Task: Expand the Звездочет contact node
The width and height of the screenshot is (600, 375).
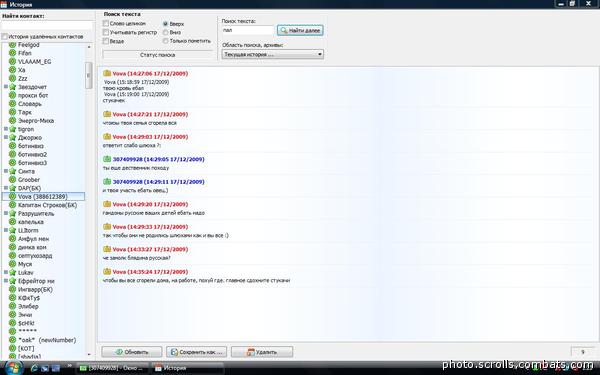Action: tap(6, 87)
